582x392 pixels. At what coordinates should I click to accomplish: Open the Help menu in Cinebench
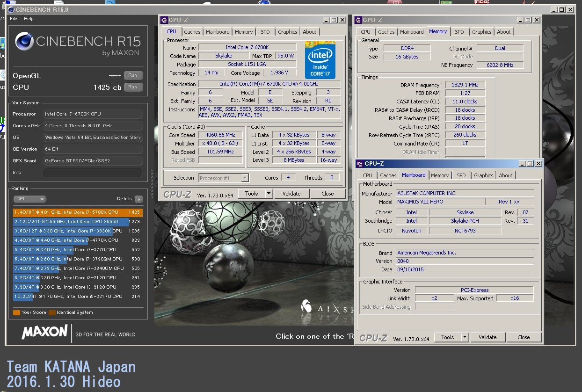coord(29,19)
